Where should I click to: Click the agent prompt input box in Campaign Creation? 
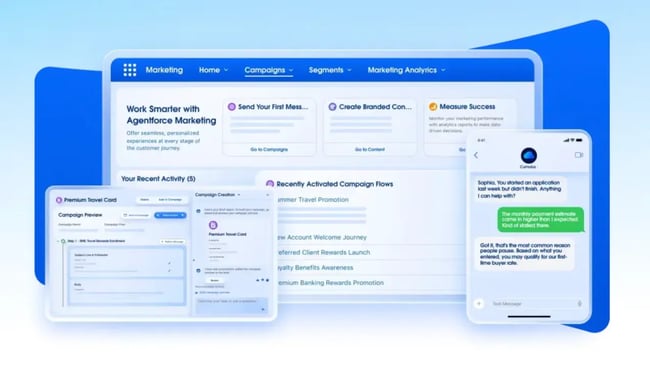tap(231, 305)
